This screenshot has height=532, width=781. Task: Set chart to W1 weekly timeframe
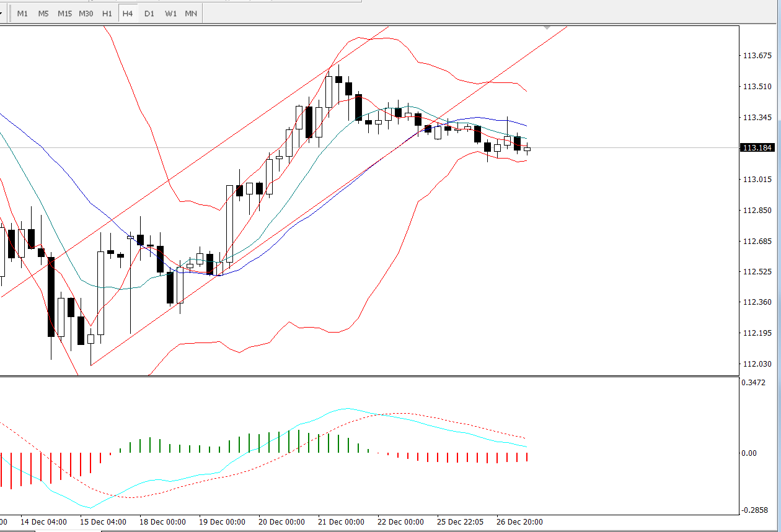pos(170,13)
